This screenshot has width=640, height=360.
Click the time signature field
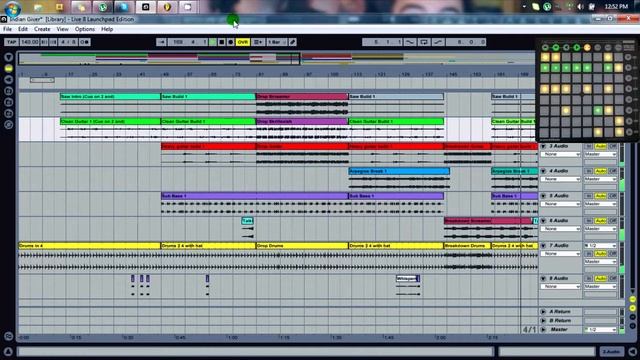pyautogui.click(x=68, y=42)
